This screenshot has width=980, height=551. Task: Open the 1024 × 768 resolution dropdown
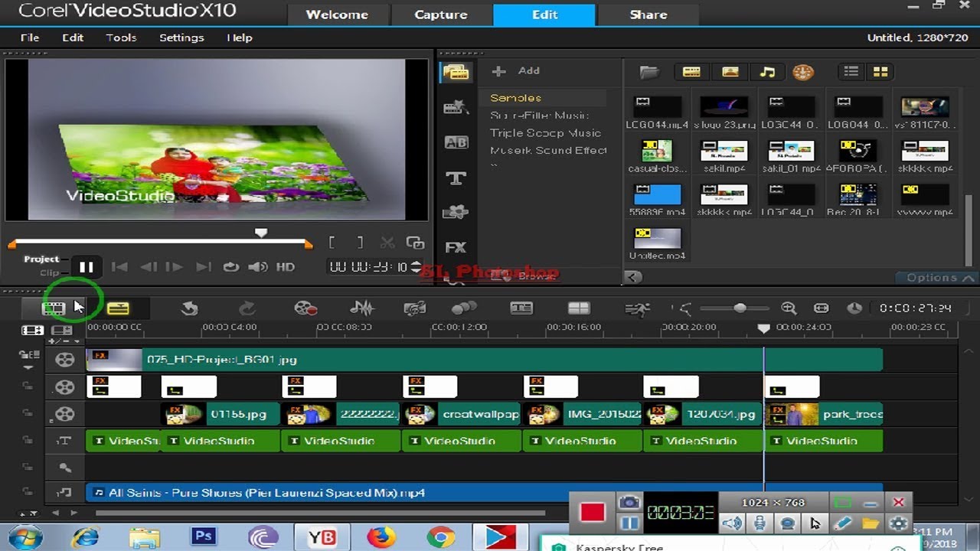(773, 502)
